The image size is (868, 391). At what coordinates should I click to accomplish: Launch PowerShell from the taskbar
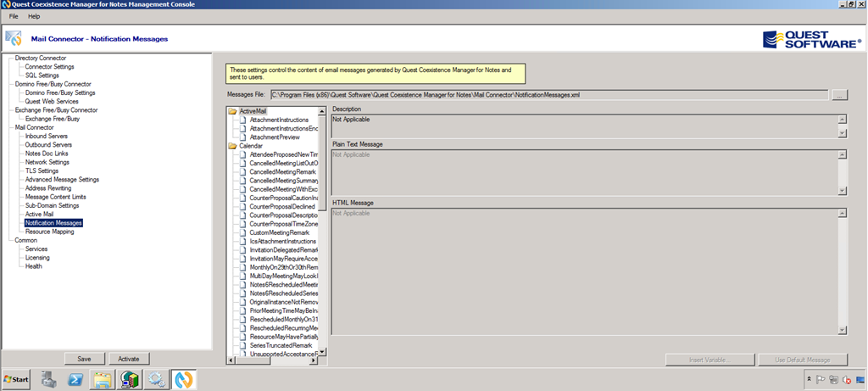tap(75, 379)
